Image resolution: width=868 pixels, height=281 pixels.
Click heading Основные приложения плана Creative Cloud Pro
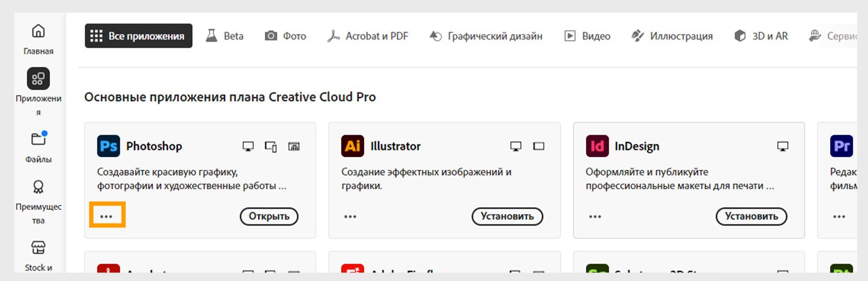click(x=230, y=97)
